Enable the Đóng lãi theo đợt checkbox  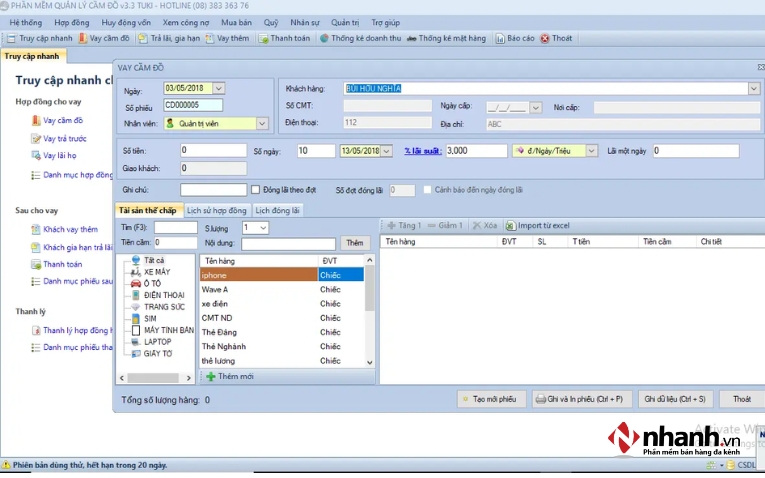[257, 189]
